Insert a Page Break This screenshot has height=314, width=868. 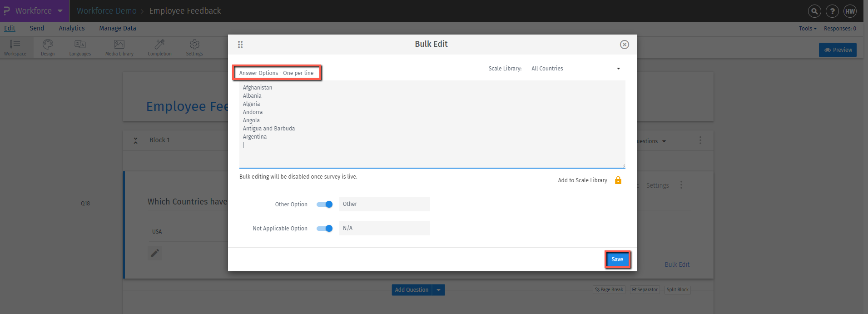tap(609, 290)
